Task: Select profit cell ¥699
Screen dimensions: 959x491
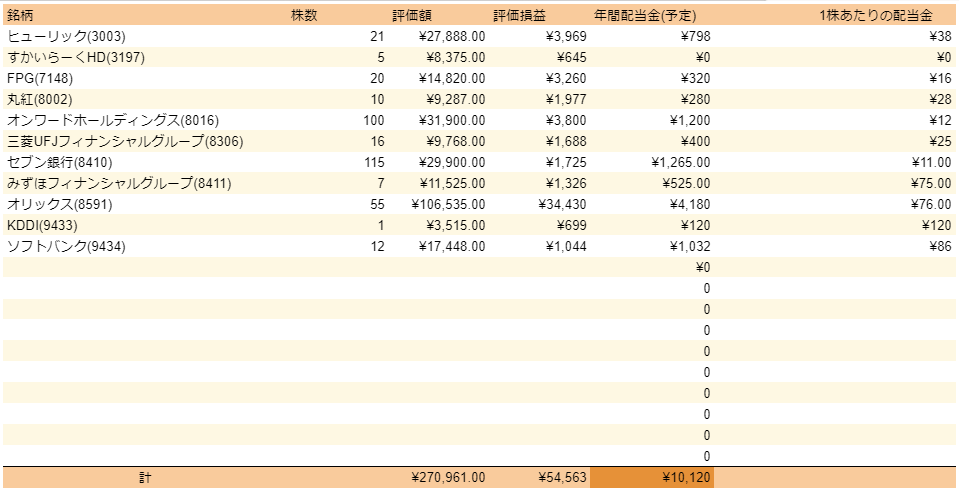Action: pos(571,226)
